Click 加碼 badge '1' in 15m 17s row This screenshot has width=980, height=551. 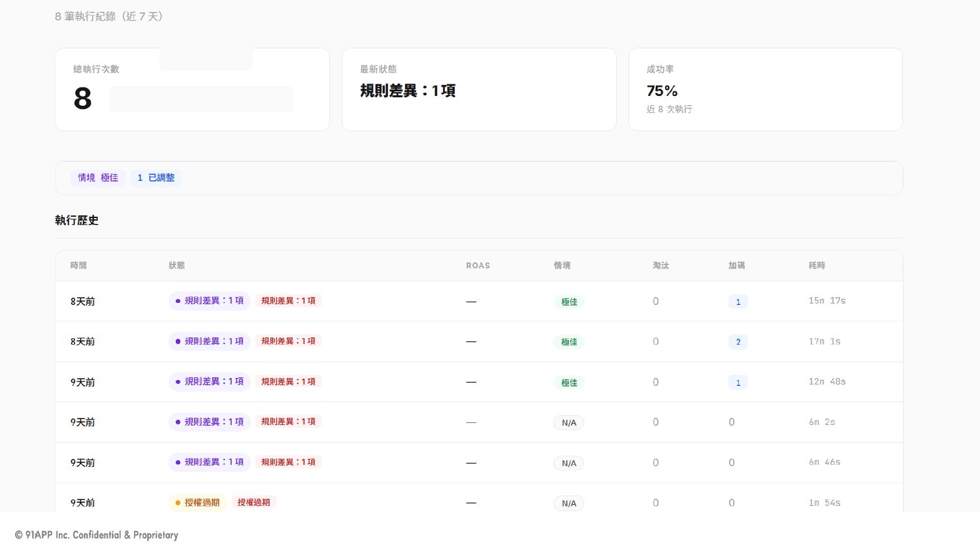(x=738, y=302)
